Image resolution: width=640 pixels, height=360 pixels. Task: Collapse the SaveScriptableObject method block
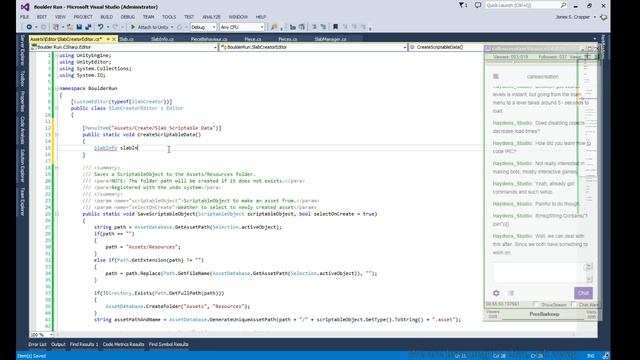(x=57, y=214)
